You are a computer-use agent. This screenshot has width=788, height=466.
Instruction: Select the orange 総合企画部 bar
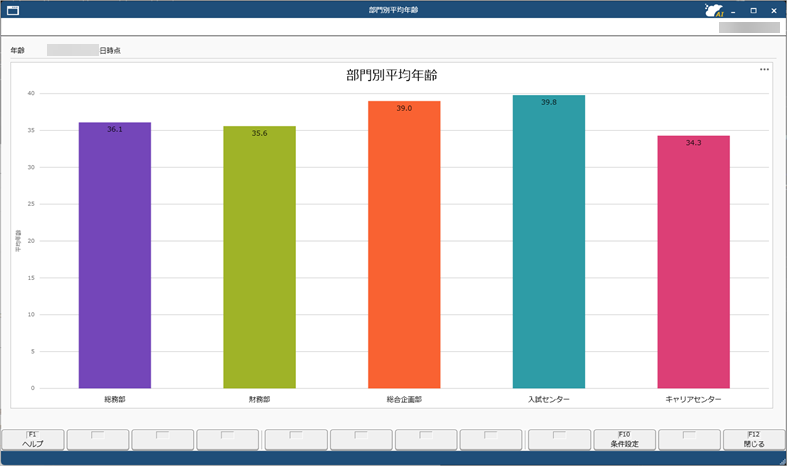point(404,244)
